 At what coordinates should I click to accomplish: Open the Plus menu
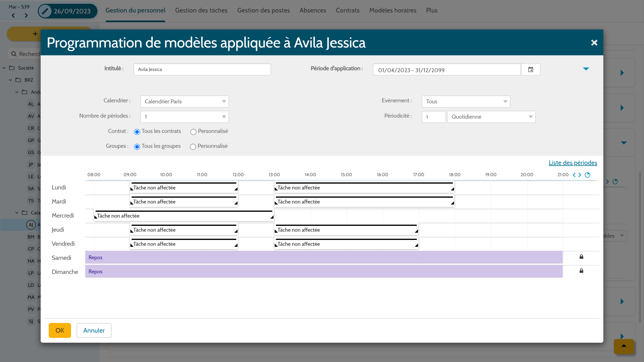(x=432, y=10)
